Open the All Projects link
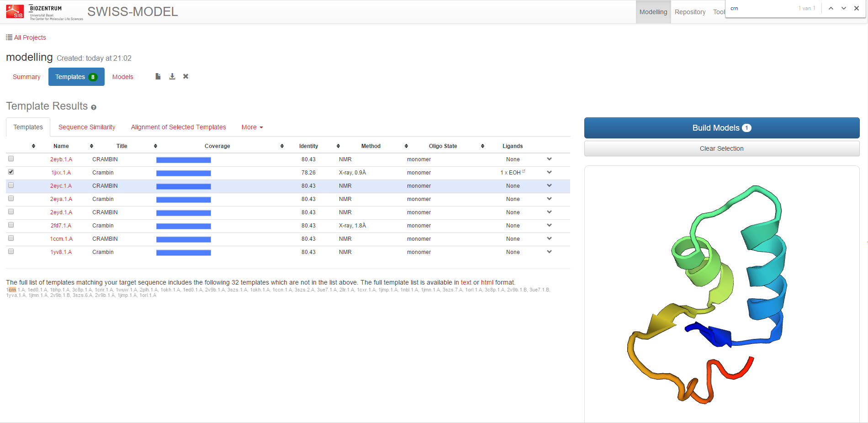This screenshot has width=868, height=423. tap(30, 37)
